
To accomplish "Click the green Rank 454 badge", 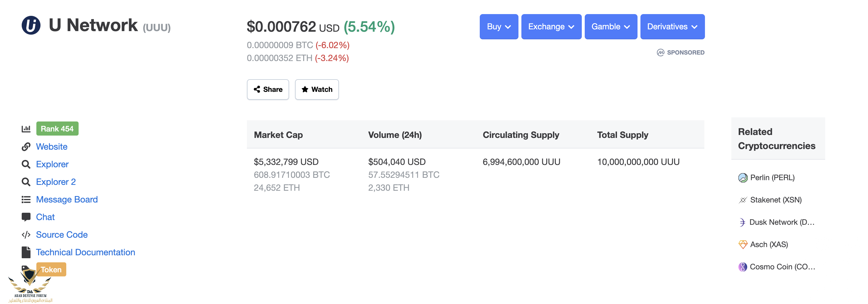I will 57,129.
